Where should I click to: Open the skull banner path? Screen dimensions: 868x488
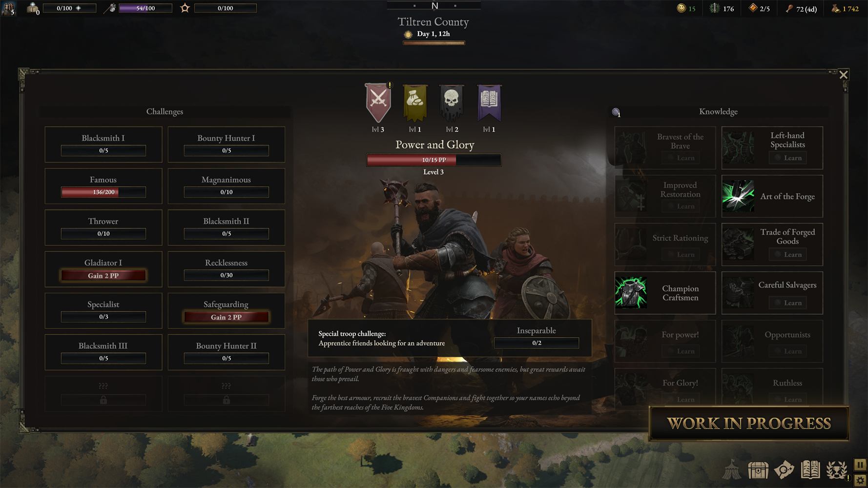(x=452, y=102)
